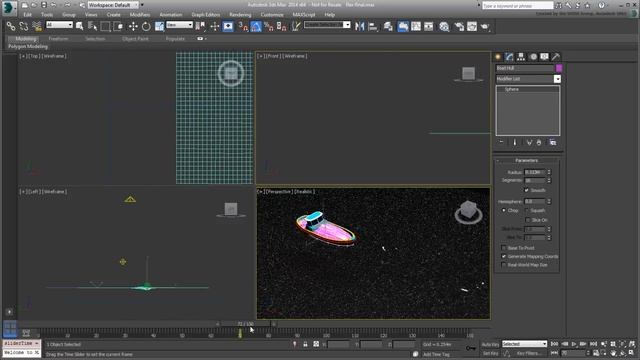This screenshot has width=640, height=360.
Task: Open the Motion command panel tab
Action: 533,57
